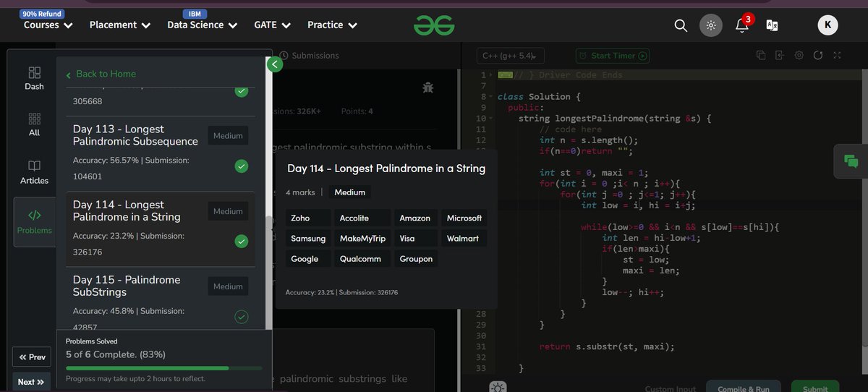The height and width of the screenshot is (392, 868).
Task: Open Day 115 Palindrome SubStrings
Action: [161, 300]
